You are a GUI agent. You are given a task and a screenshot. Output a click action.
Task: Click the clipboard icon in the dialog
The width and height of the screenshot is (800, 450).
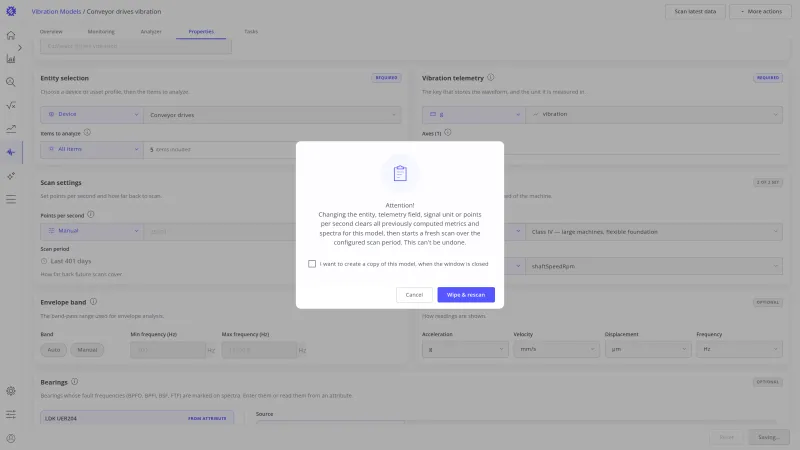(400, 173)
